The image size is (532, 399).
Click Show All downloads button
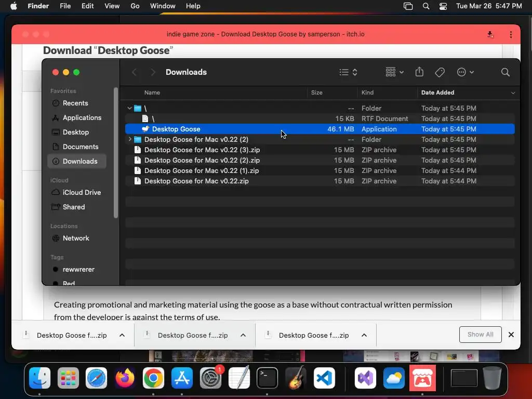tap(480, 335)
